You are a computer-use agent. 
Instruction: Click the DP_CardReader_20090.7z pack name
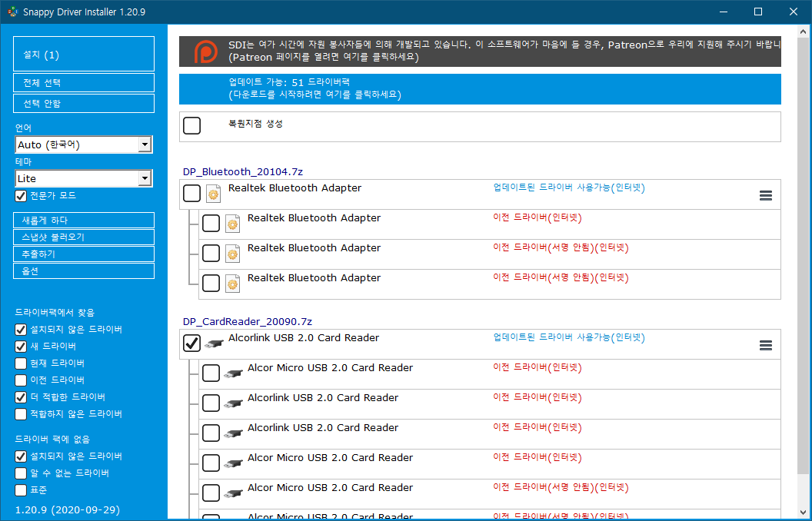tap(248, 322)
